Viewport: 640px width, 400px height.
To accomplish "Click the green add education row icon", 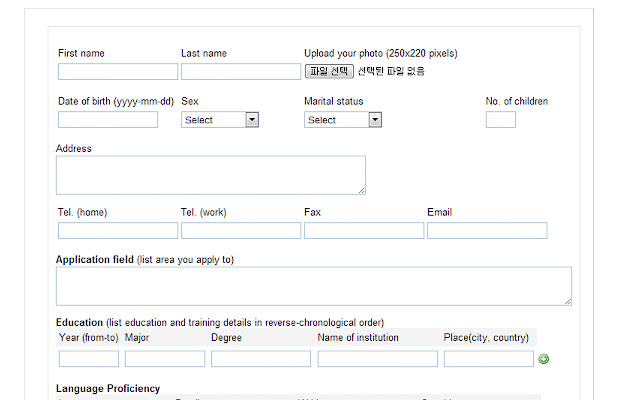I will coord(544,359).
